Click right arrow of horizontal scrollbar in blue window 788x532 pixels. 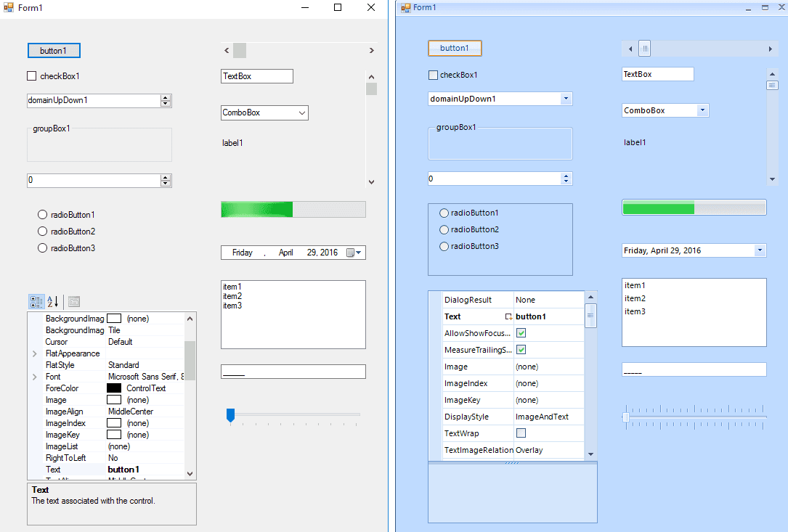pyautogui.click(x=770, y=49)
